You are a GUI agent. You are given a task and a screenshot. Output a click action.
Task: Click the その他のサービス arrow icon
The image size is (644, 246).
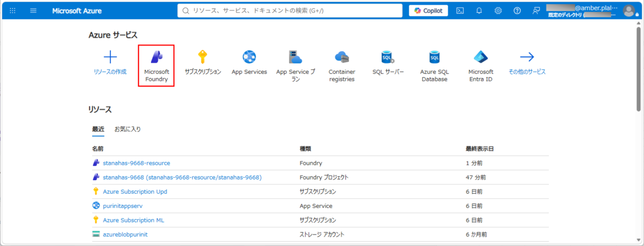pos(527,57)
